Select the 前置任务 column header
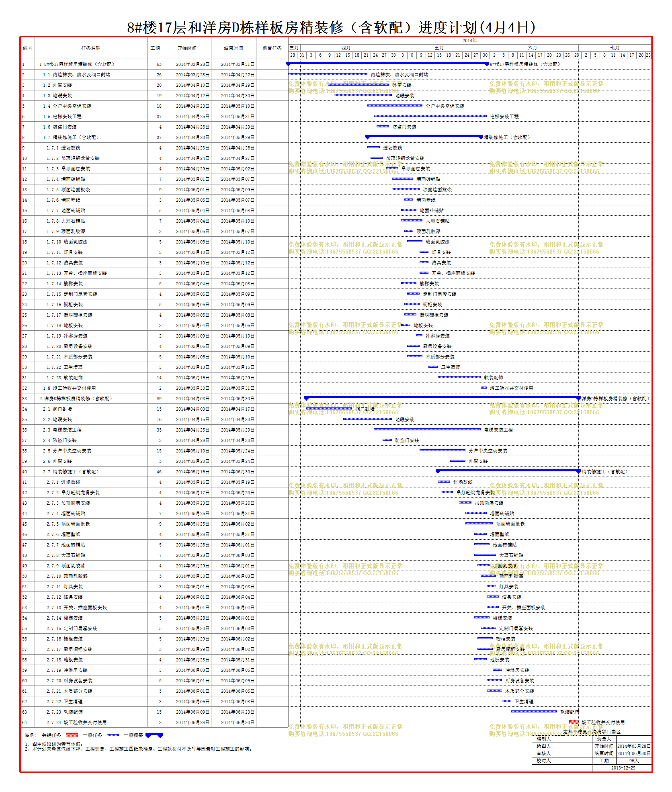This screenshot has width=672, height=792. coord(272,48)
